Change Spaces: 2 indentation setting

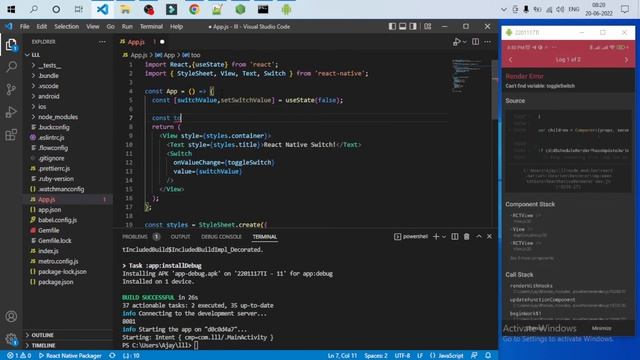tap(376, 356)
